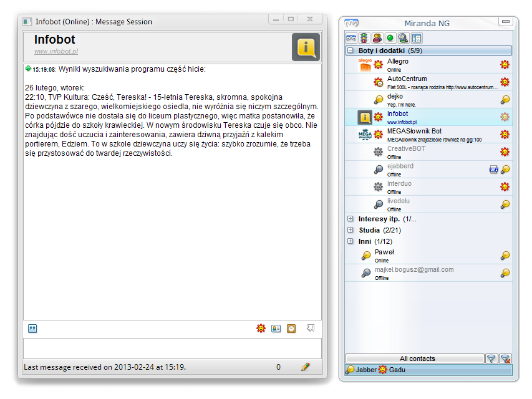The height and width of the screenshot is (399, 532).
Task: Click the offline gear icon beside CreativeBOT
Action: click(x=379, y=151)
